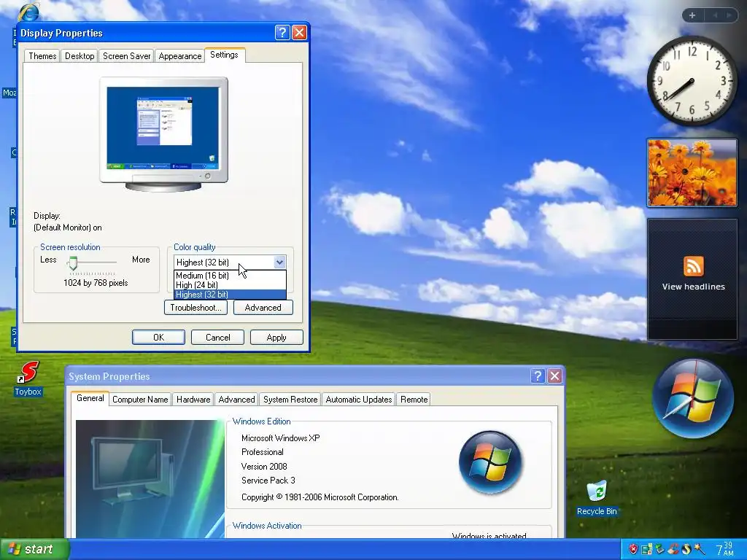Click the sidebar add gadget plus button
747x560 pixels.
tap(692, 15)
